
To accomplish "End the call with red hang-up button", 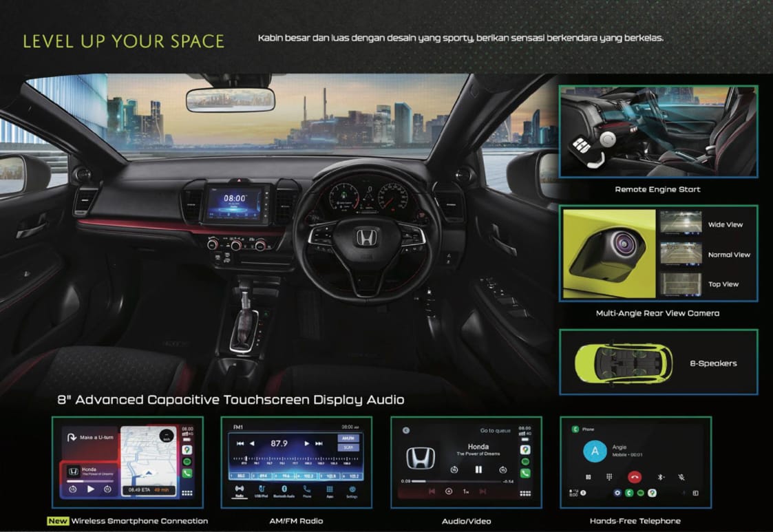I will pos(635,477).
